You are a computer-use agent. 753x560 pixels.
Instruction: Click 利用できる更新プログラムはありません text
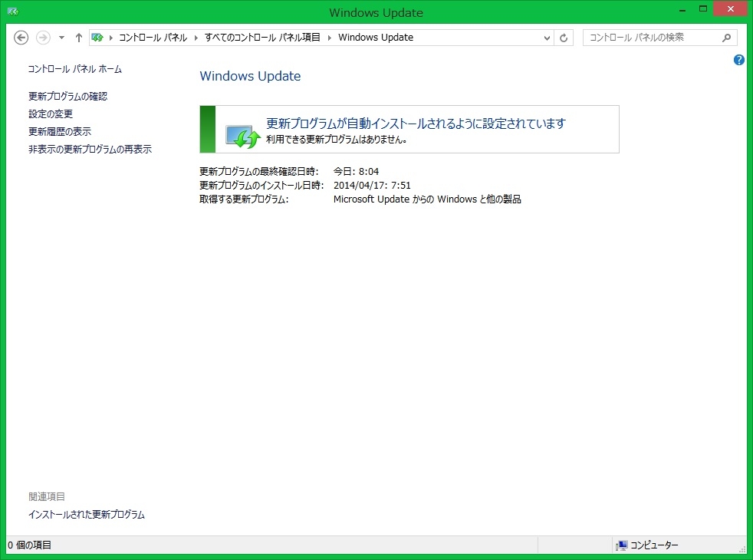click(x=336, y=140)
